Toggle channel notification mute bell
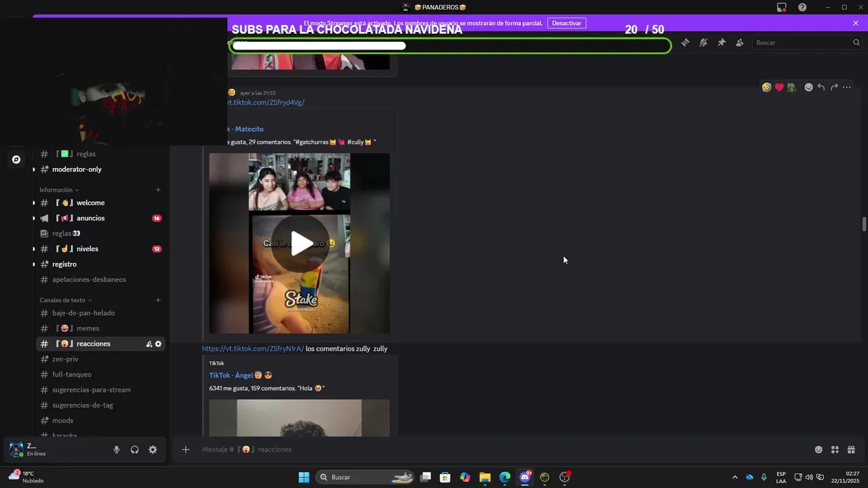The width and height of the screenshot is (868, 488). pyautogui.click(x=703, y=42)
